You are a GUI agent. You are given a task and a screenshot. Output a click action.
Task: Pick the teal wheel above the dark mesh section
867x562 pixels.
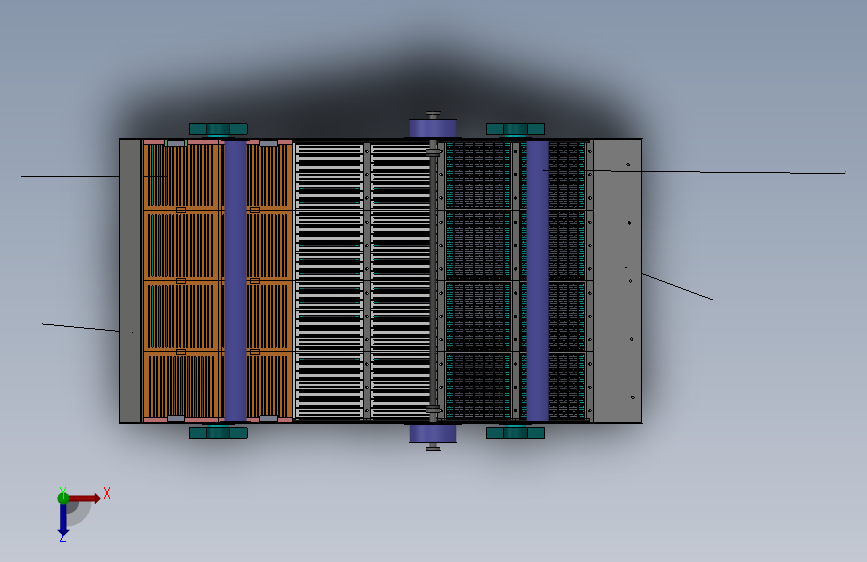click(515, 129)
